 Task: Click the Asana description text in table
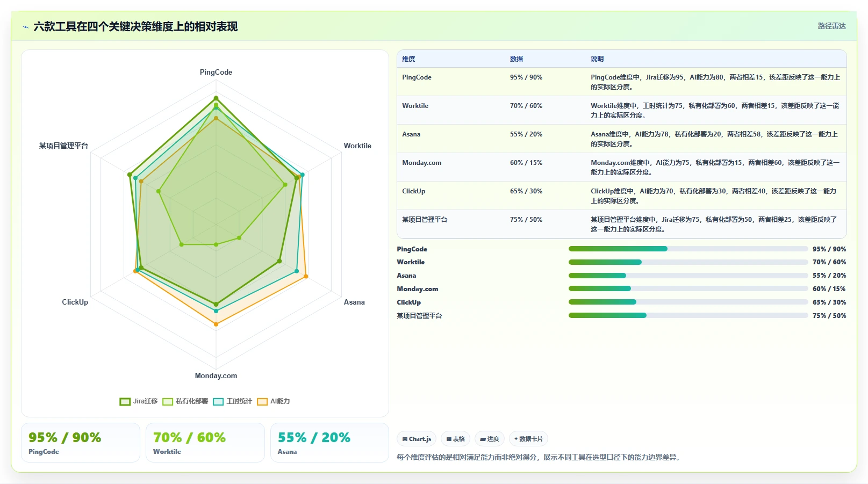714,139
